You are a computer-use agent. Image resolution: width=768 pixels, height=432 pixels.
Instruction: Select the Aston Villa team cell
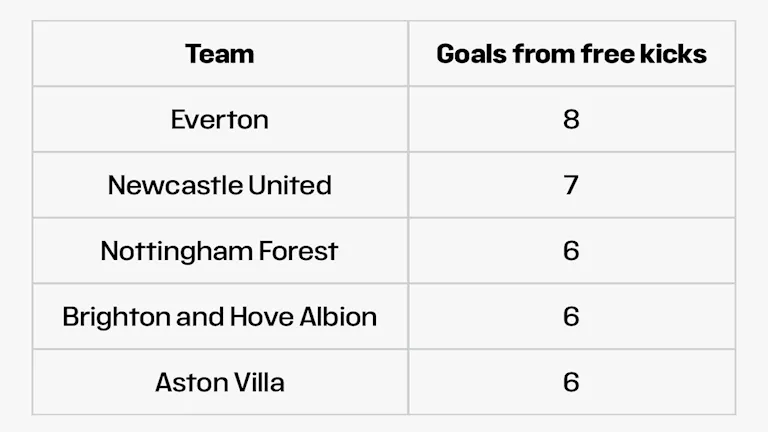click(x=220, y=382)
